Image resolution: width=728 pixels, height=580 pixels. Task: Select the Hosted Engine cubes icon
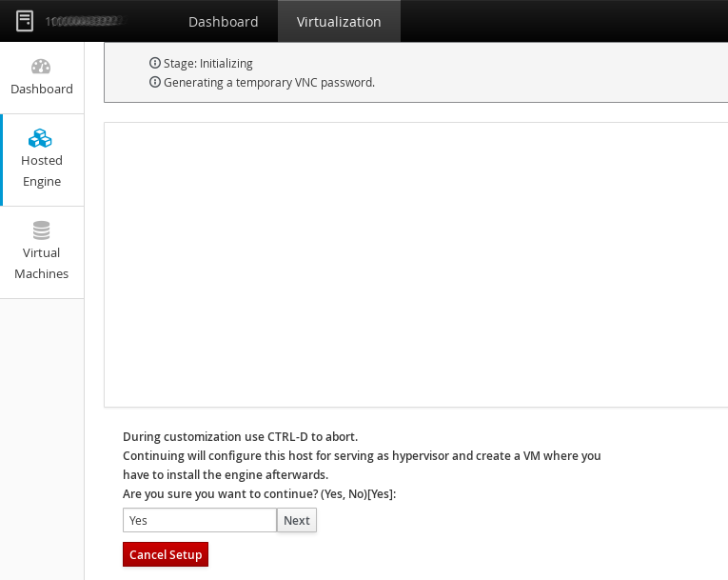point(41,138)
